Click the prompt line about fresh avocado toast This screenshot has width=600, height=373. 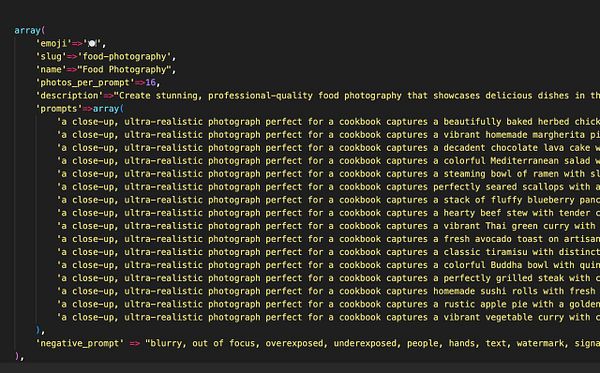[328, 239]
